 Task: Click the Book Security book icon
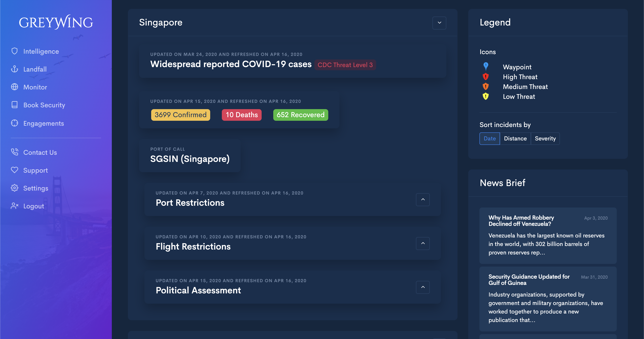(x=15, y=105)
